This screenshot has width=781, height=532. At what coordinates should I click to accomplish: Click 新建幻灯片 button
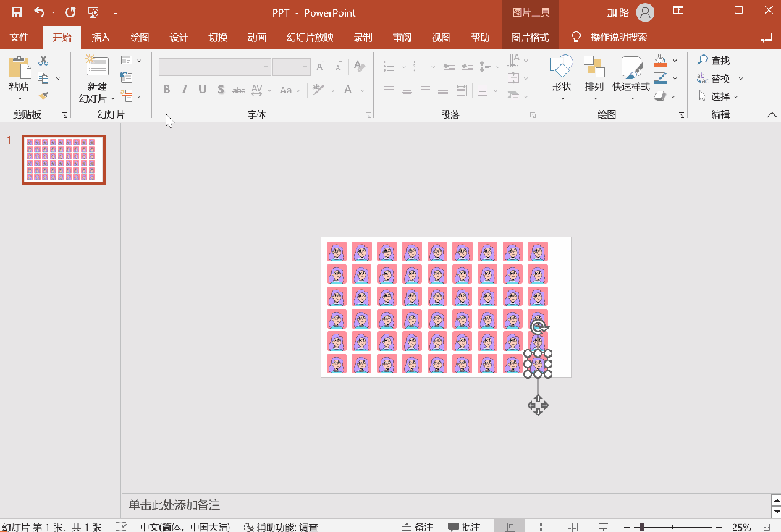(x=97, y=78)
